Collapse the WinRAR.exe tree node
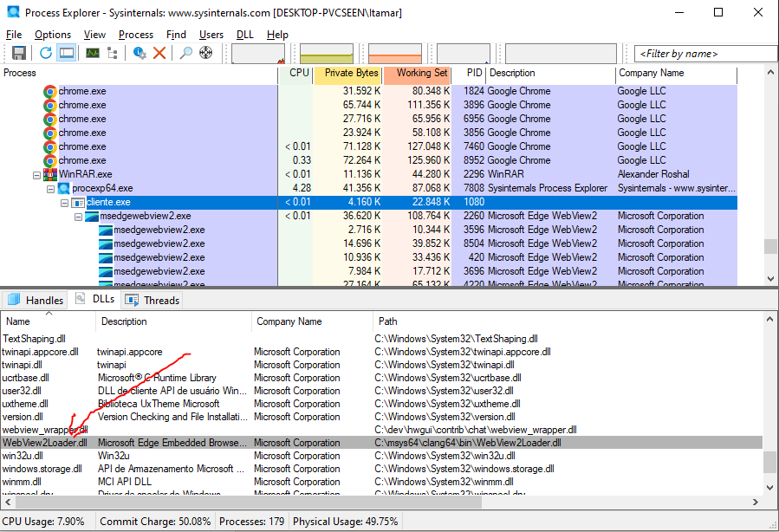 [36, 175]
